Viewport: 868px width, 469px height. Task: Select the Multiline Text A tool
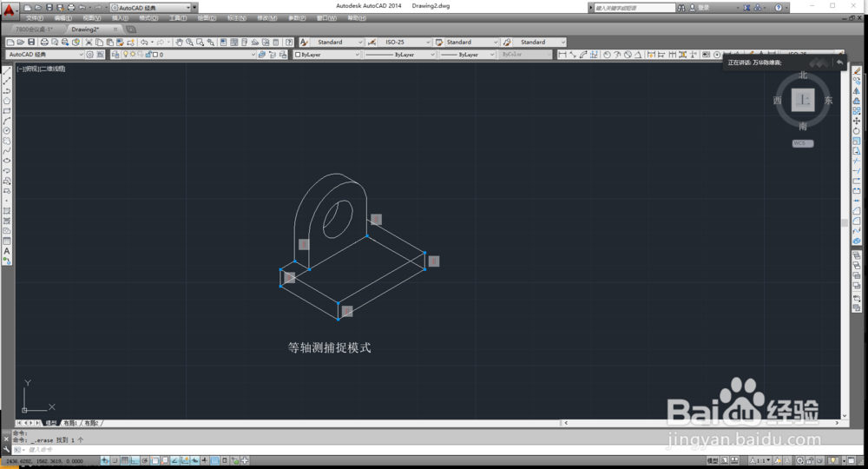pos(7,251)
